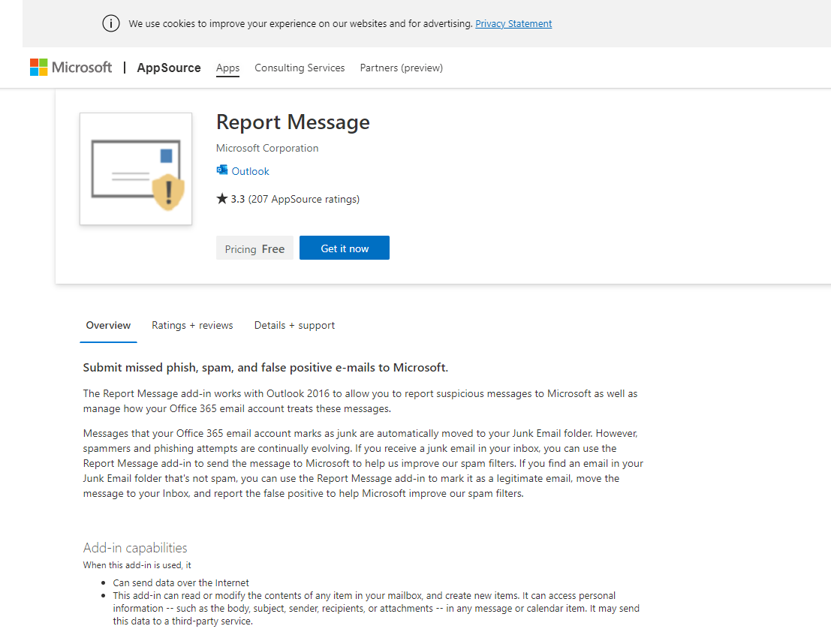
Task: Click the cookie info circle icon
Action: pyautogui.click(x=111, y=23)
